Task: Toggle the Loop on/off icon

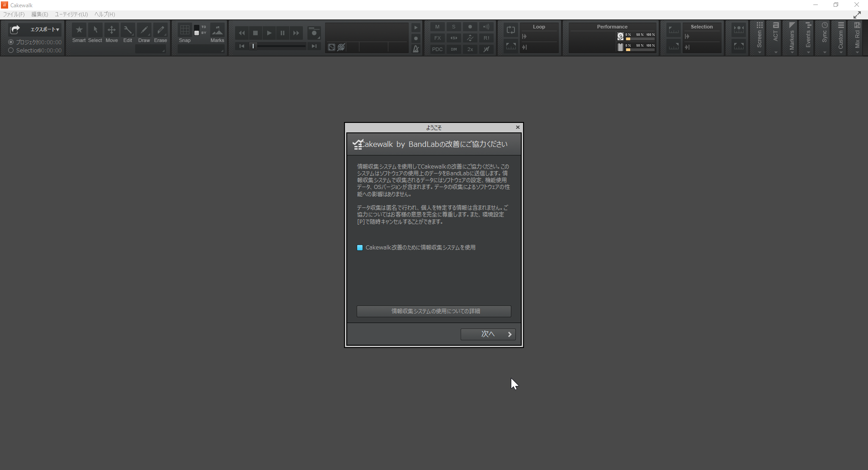Action: tap(511, 30)
